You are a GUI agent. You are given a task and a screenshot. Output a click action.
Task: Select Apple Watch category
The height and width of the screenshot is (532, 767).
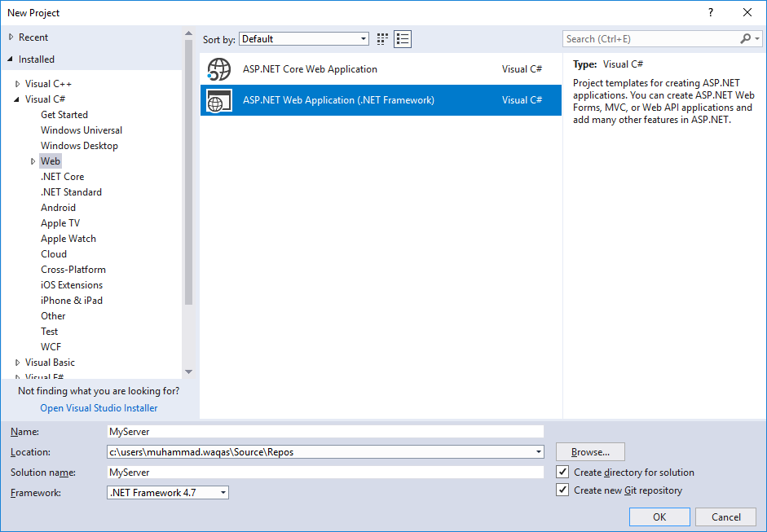(68, 239)
